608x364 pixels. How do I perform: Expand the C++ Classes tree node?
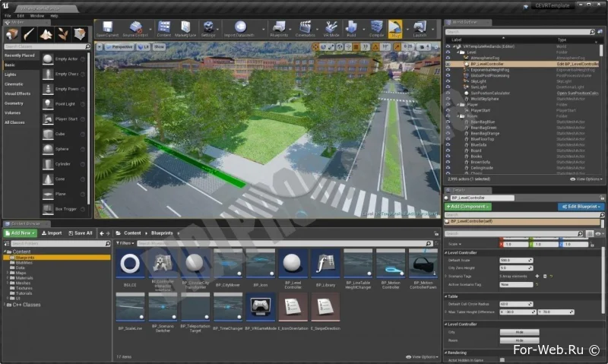(5, 305)
